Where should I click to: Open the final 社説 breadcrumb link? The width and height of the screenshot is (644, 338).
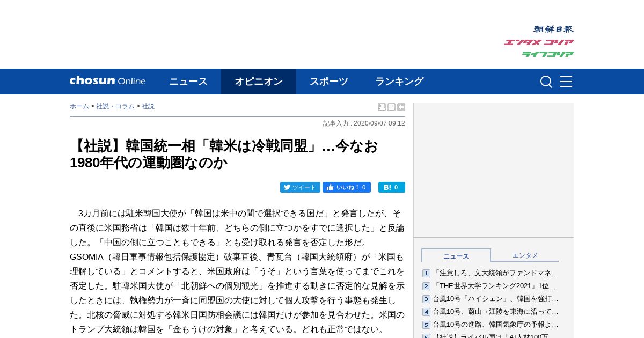[148, 106]
